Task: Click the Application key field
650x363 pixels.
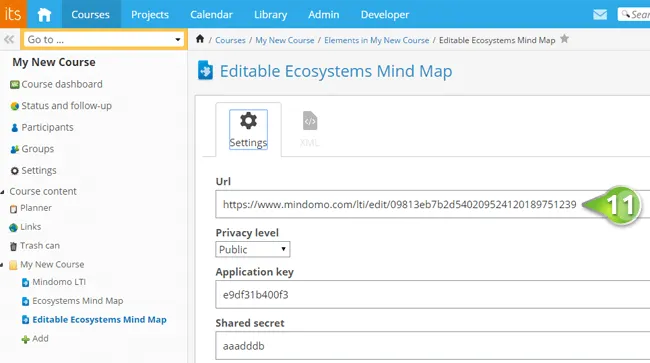Action: 433,295
